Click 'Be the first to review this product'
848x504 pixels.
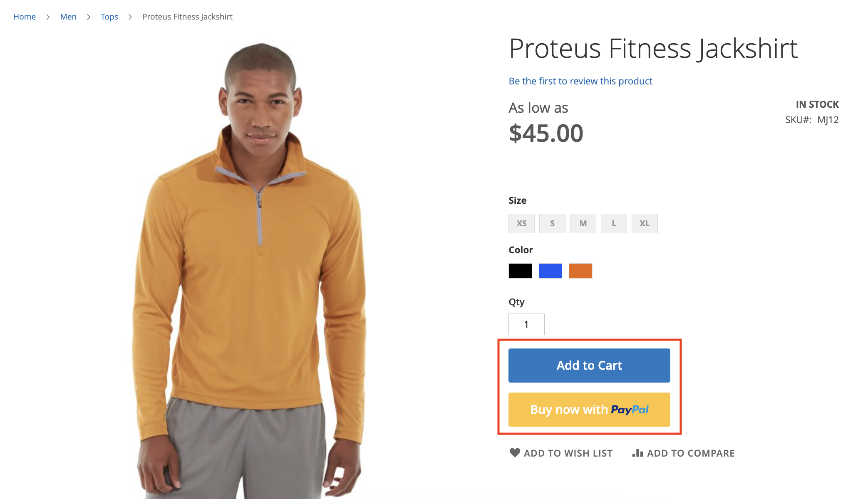[580, 81]
